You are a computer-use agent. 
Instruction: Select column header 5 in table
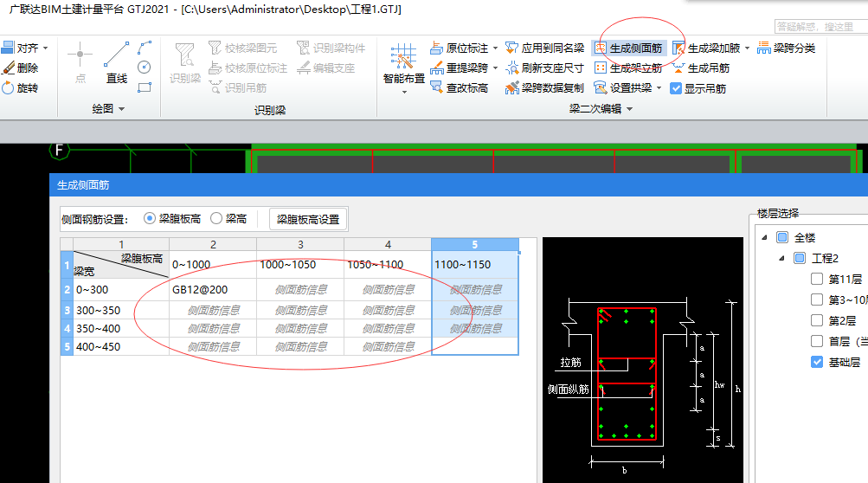pyautogui.click(x=475, y=244)
